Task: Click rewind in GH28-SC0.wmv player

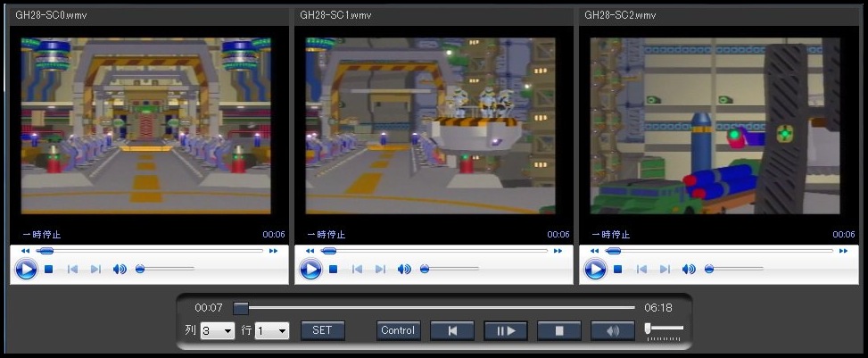Action: coord(26,251)
